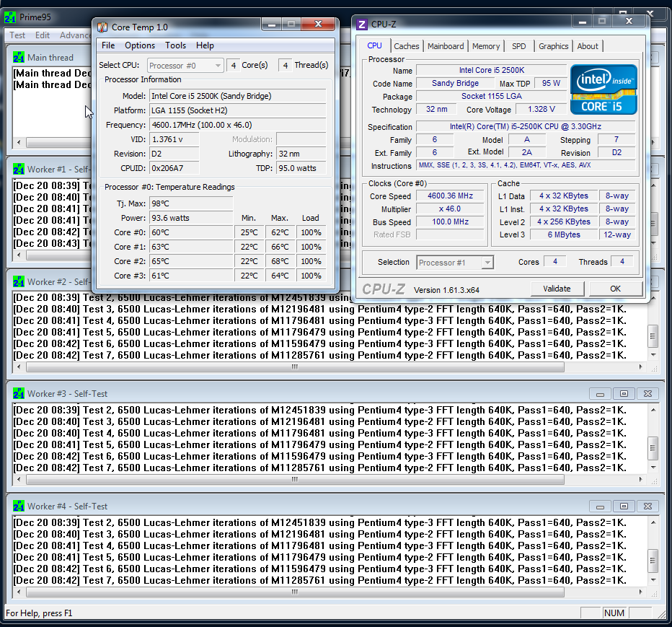Click the Core Speed 4600.36 MHz value

(x=450, y=196)
